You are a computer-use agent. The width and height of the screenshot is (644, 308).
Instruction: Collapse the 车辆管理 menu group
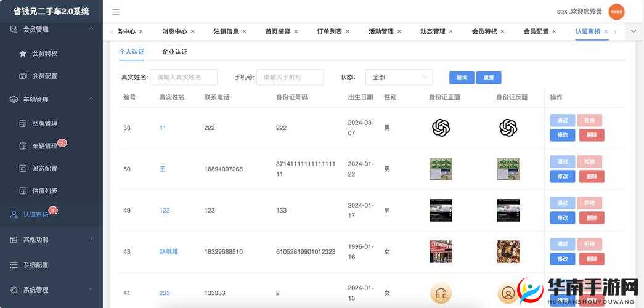tap(91, 99)
